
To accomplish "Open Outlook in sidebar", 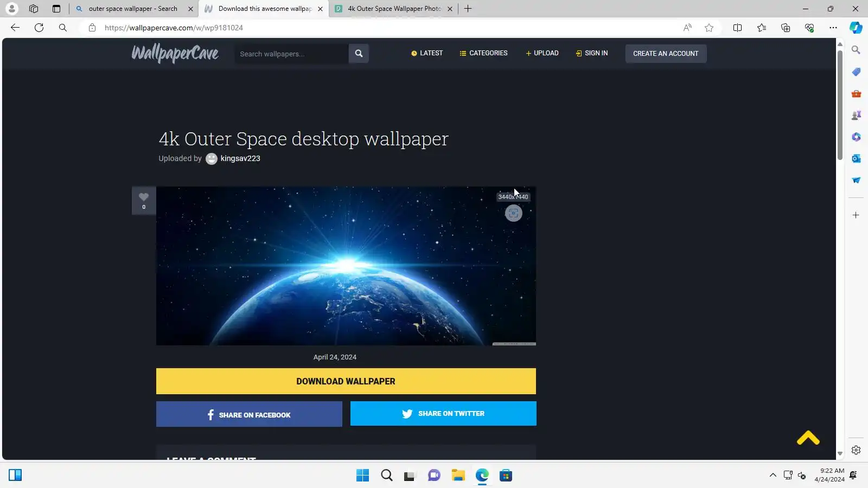I will (x=856, y=158).
